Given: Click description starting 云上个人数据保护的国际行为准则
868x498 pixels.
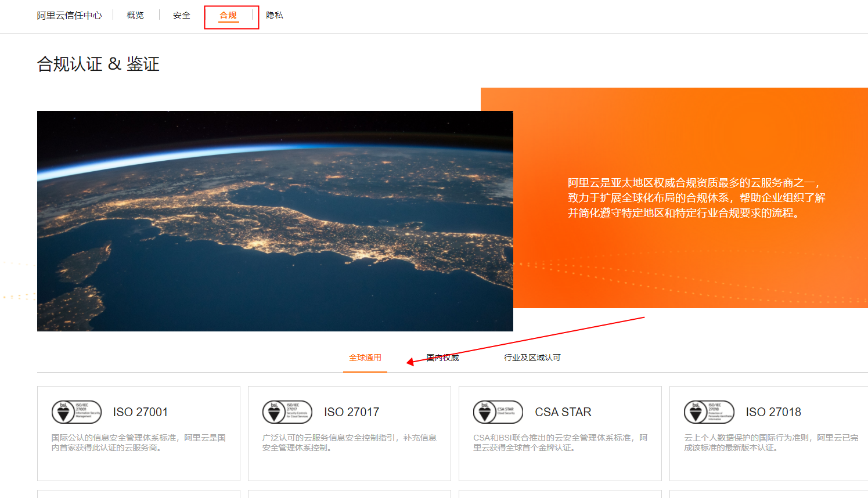Looking at the screenshot, I should tap(771, 442).
